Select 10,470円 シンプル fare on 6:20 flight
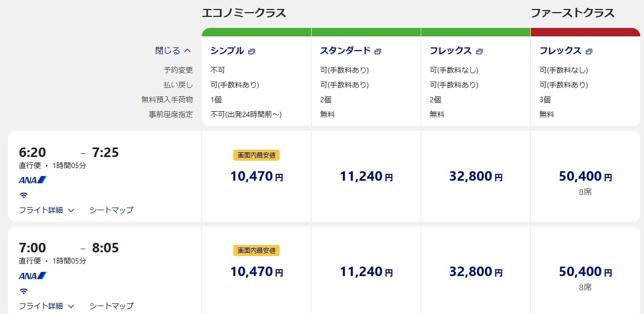The width and height of the screenshot is (644, 314). point(256,176)
